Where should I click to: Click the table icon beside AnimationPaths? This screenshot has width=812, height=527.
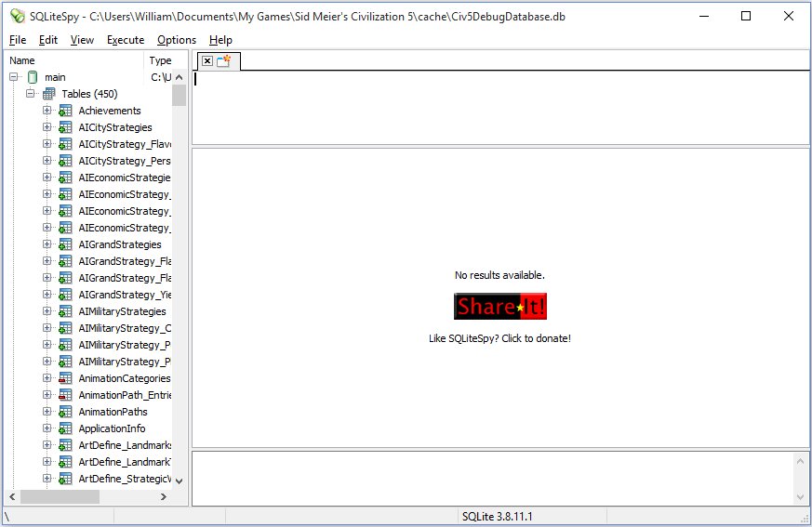click(65, 412)
